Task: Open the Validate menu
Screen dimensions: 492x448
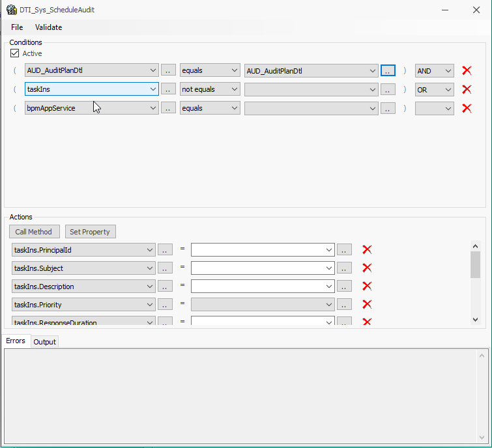Action: 48,27
